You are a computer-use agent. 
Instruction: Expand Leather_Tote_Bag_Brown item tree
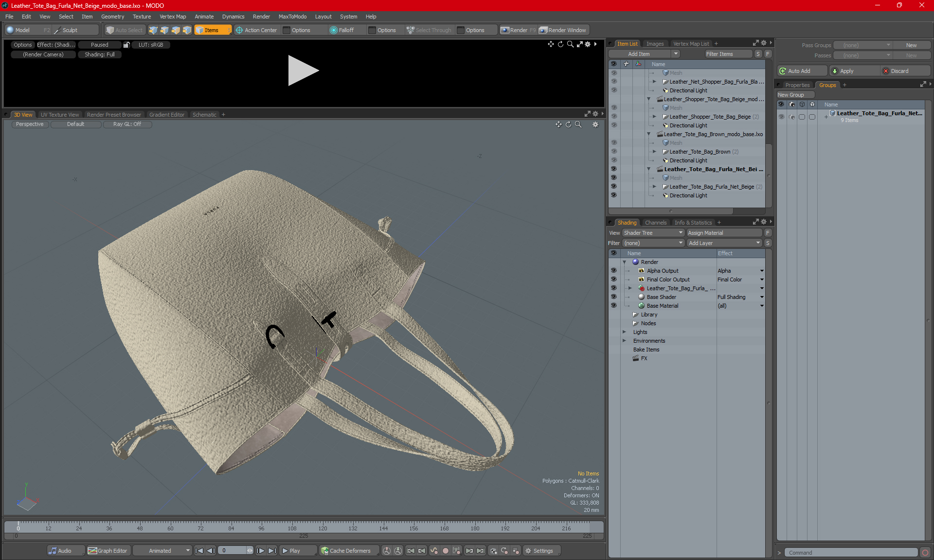point(654,152)
